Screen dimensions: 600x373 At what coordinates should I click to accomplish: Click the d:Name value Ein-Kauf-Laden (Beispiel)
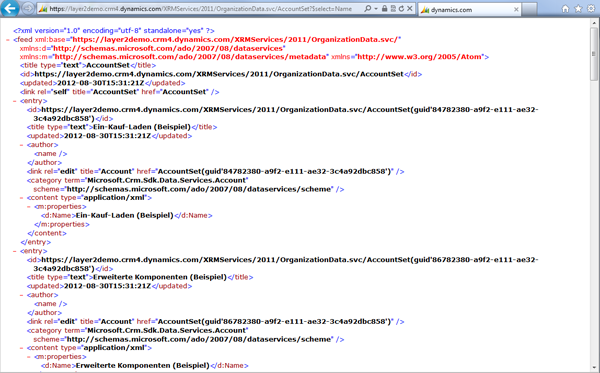[125, 215]
